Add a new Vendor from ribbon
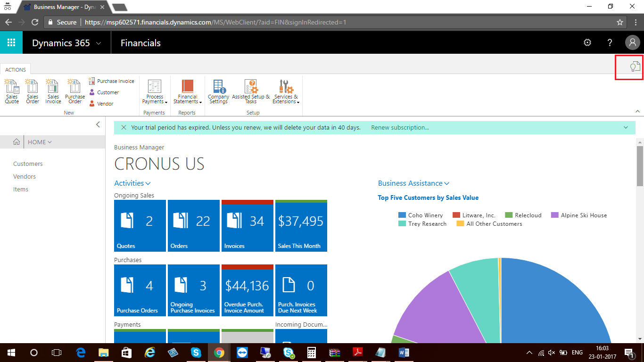 (x=101, y=104)
